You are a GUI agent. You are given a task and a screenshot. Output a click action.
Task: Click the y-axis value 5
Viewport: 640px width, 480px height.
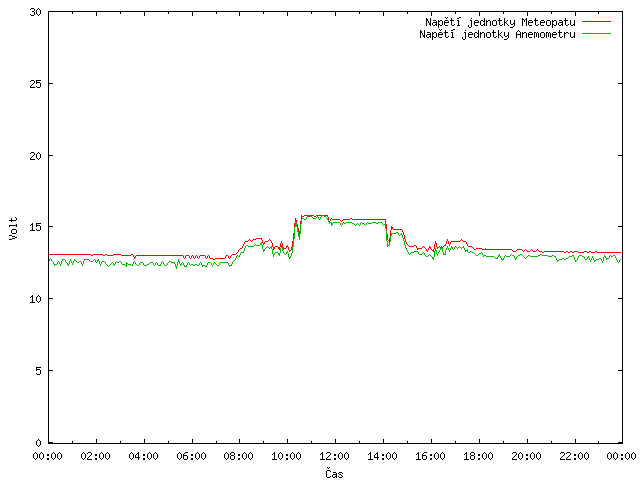(39, 371)
